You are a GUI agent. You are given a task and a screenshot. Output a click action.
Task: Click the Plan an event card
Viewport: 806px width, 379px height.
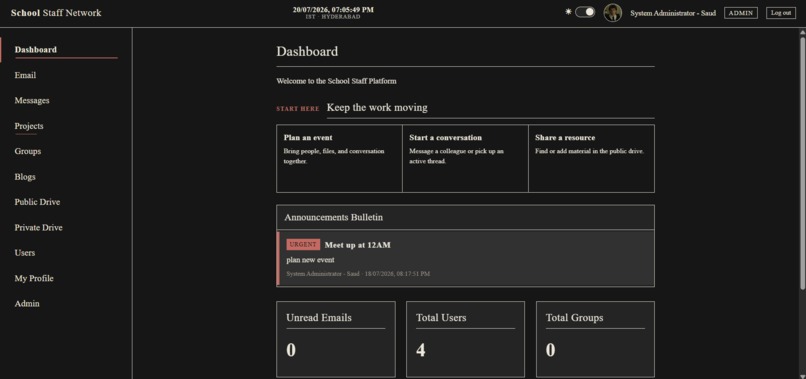(x=339, y=158)
